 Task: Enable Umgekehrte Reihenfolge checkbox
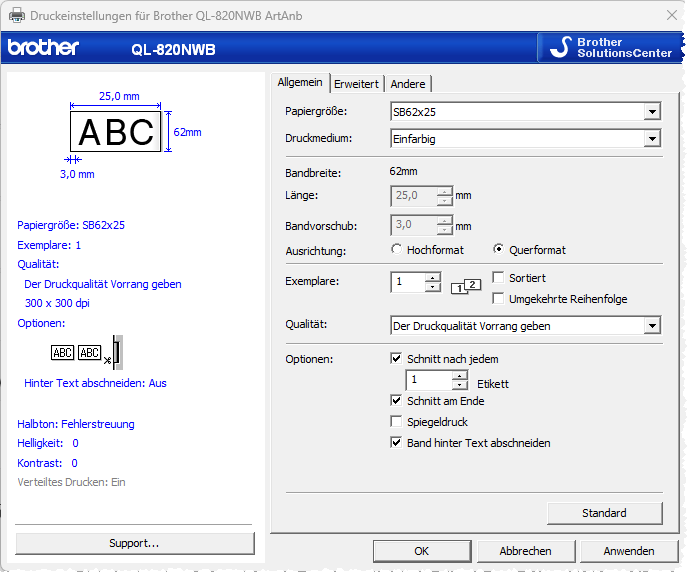pyautogui.click(x=498, y=299)
